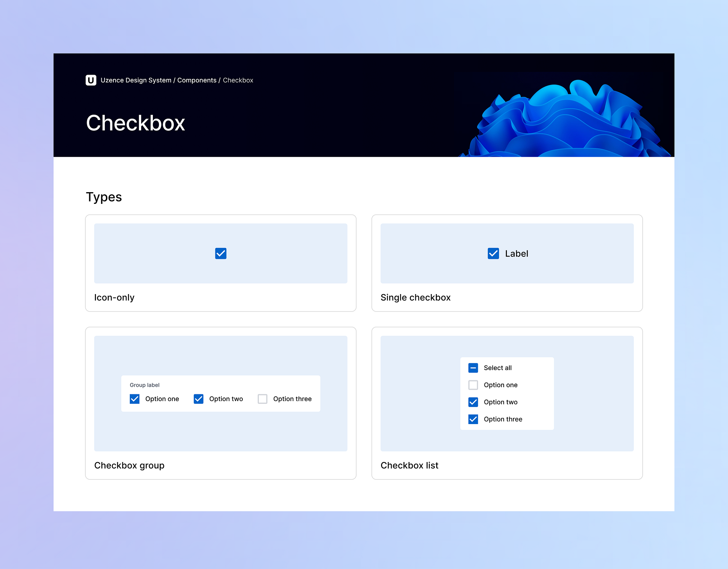Screen dimensions: 728x569
Task: Click the indeterminate Select all checkbox
Action: 473,368
